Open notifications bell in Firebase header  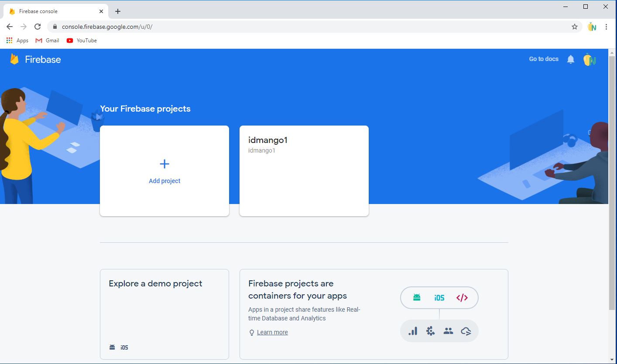(x=570, y=59)
